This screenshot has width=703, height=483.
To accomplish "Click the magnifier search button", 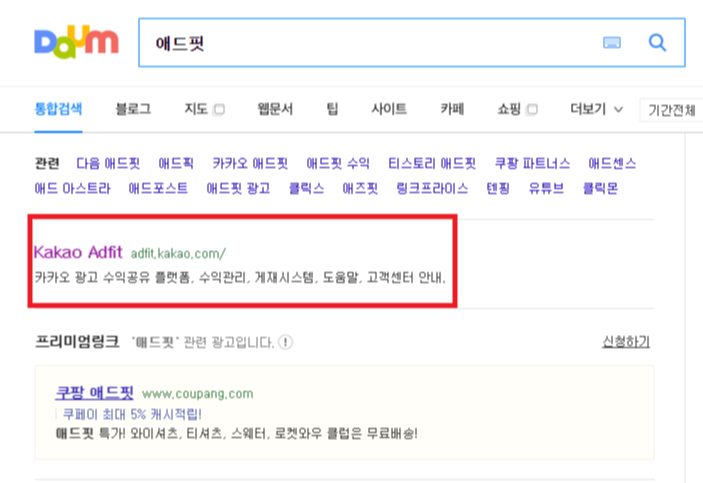I will 657,43.
